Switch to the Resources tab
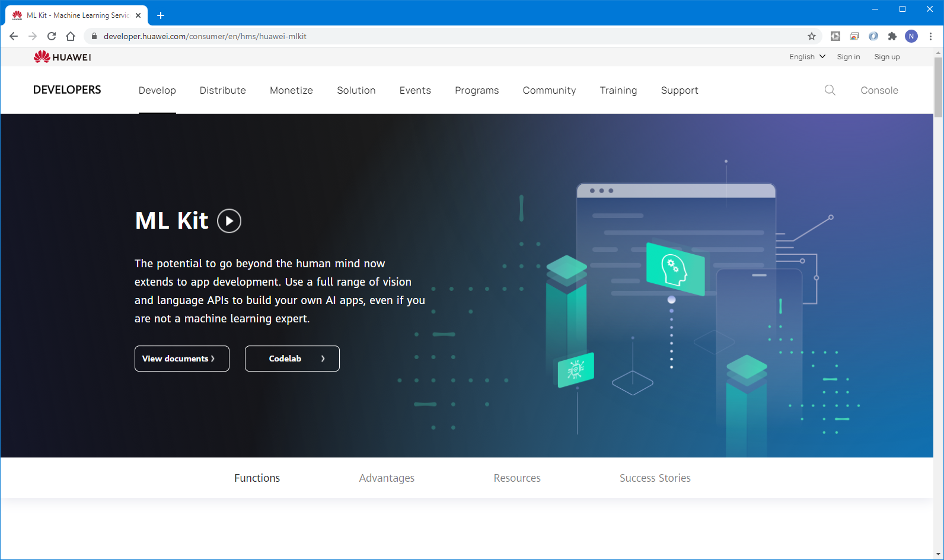944x560 pixels. coord(517,478)
